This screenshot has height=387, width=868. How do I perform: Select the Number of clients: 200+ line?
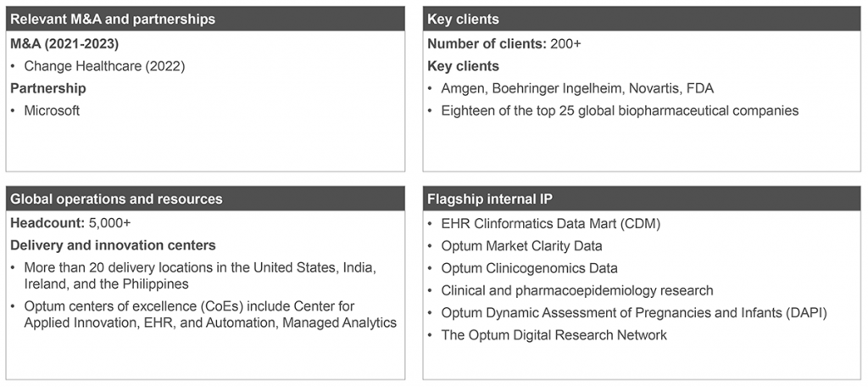[x=504, y=44]
